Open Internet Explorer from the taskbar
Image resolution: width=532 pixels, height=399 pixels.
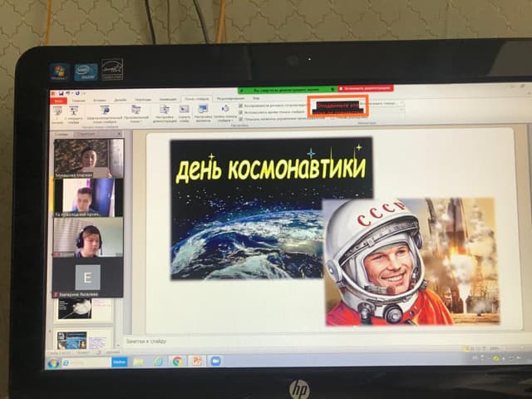(66, 363)
